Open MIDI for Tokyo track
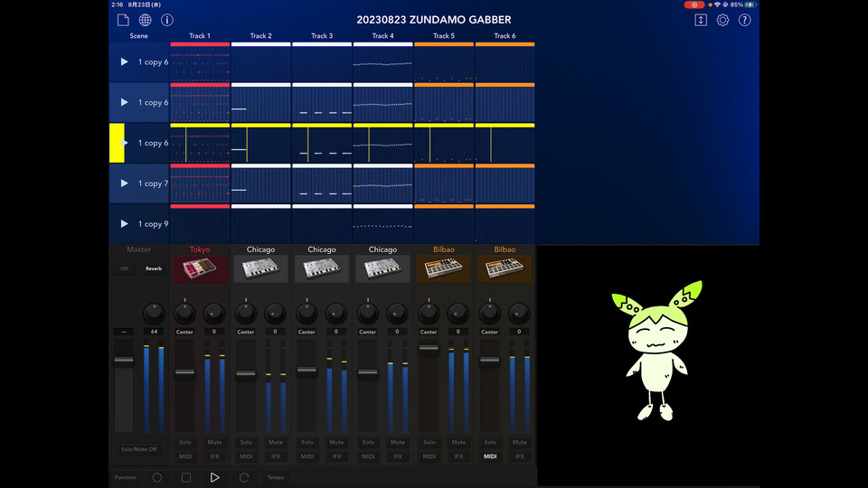868x488 pixels. click(x=184, y=456)
